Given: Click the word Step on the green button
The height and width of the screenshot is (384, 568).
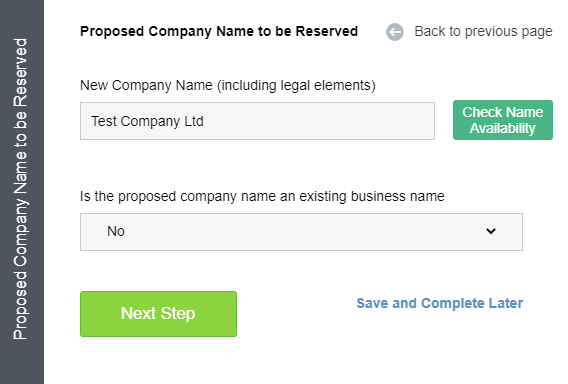Looking at the screenshot, I should pos(178,314).
